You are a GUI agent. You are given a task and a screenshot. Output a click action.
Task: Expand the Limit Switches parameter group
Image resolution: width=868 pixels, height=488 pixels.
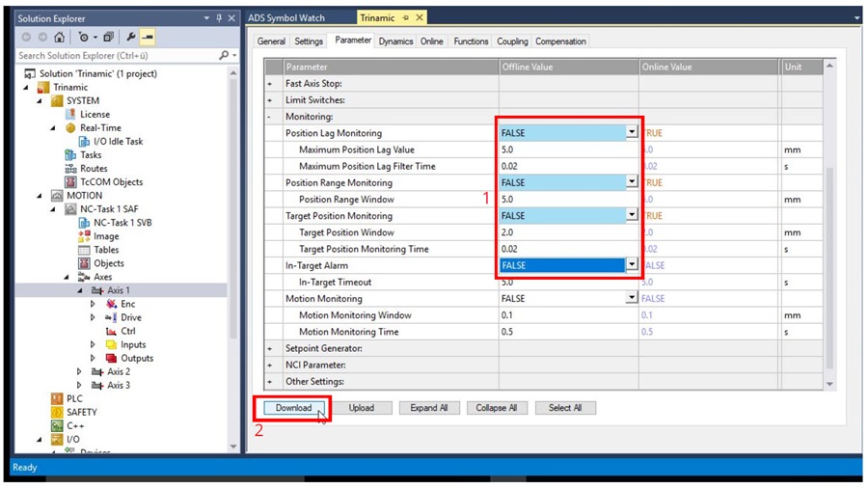270,100
